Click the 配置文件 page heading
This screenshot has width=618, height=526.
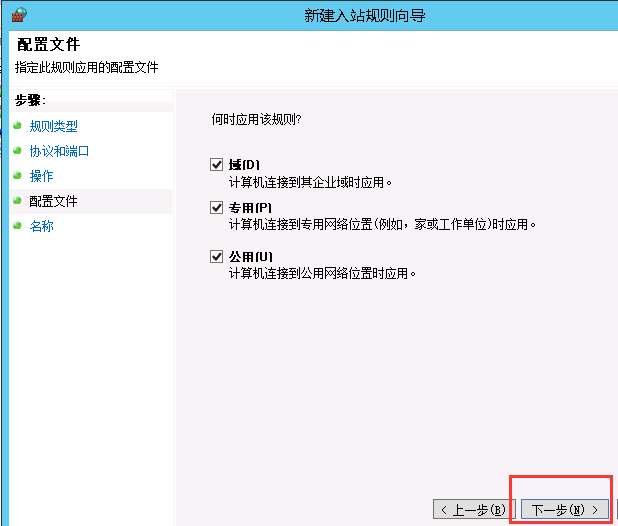coord(48,44)
